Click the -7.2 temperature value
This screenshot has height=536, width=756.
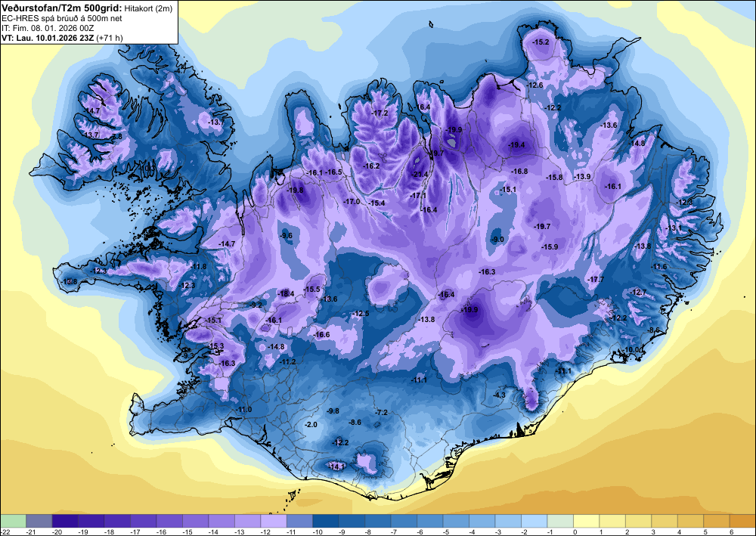(x=381, y=412)
